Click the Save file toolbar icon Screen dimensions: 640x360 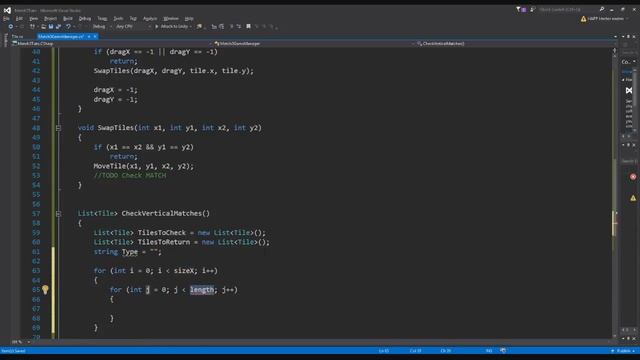point(51,27)
